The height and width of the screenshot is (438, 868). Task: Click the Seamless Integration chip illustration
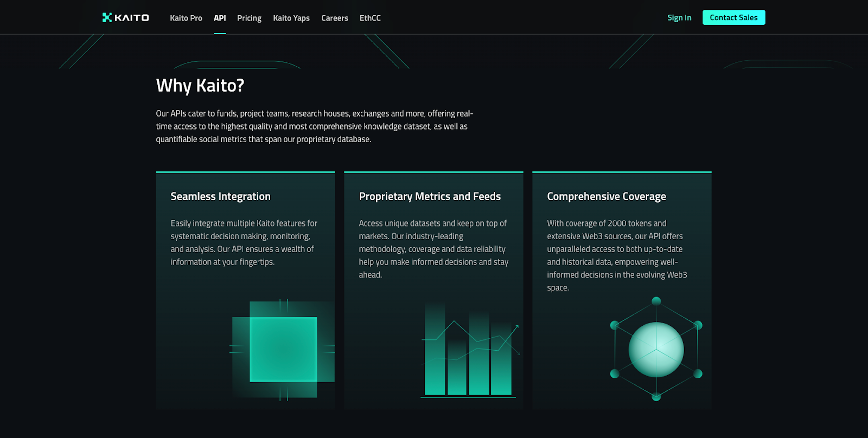click(x=282, y=350)
